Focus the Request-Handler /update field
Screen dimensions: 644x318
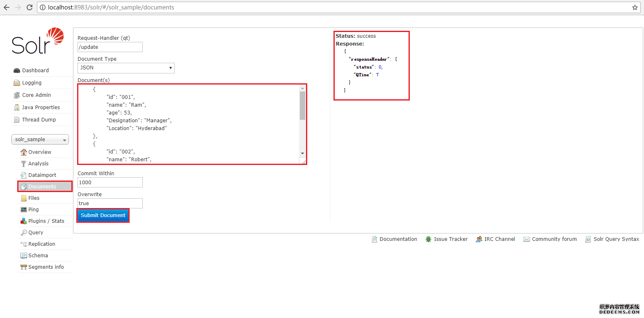point(110,47)
